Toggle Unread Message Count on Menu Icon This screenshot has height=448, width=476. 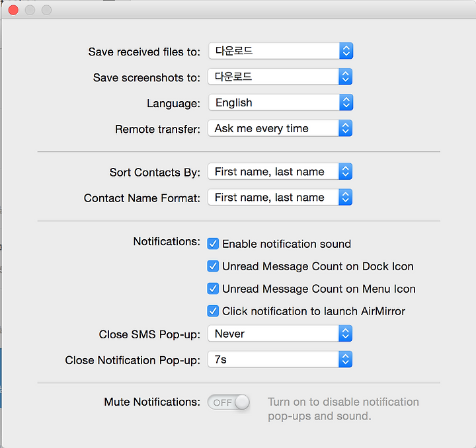[213, 289]
